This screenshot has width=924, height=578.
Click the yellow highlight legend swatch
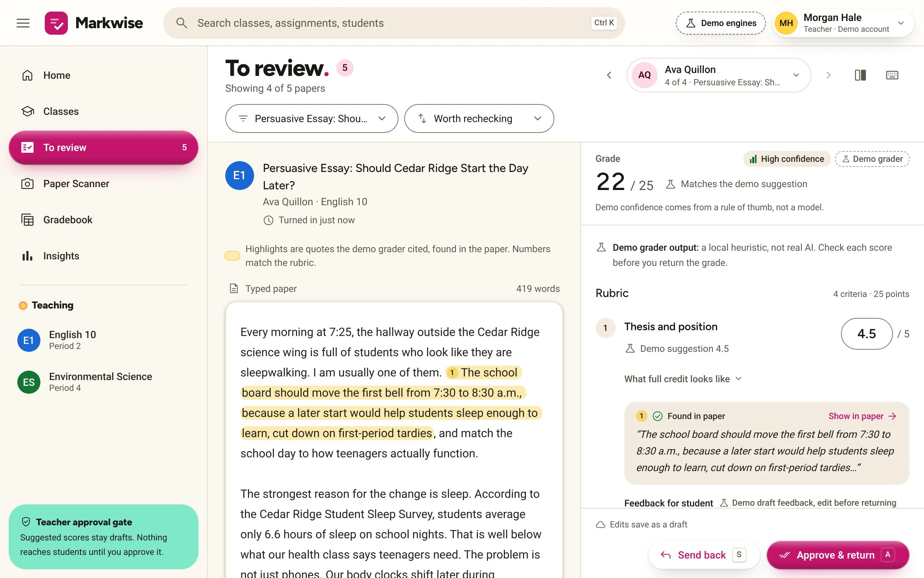(x=232, y=256)
